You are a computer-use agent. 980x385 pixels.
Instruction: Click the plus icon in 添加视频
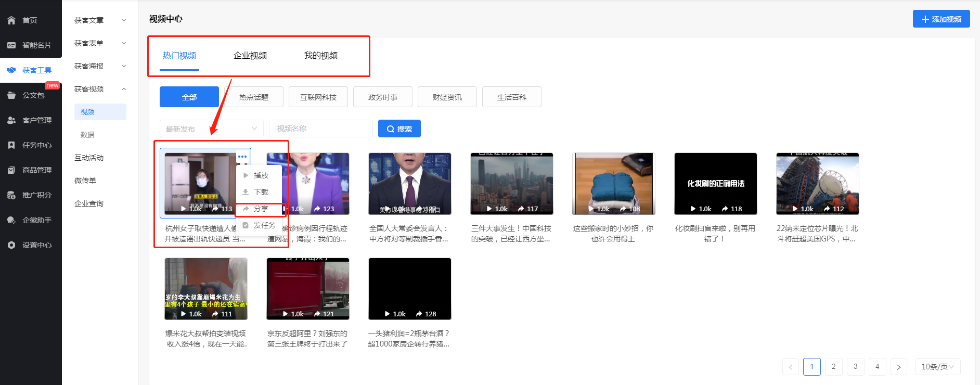925,19
